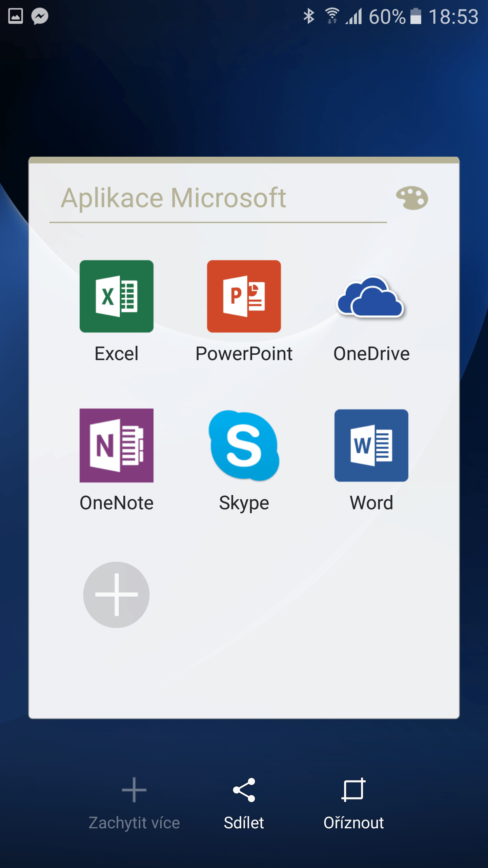Viewport: 488px width, 868px height.
Task: Launch the Word app
Action: click(x=371, y=445)
